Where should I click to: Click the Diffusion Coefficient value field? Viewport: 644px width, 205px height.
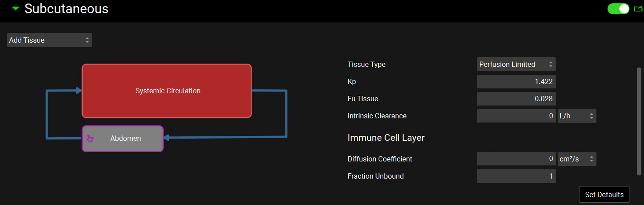tap(516, 159)
